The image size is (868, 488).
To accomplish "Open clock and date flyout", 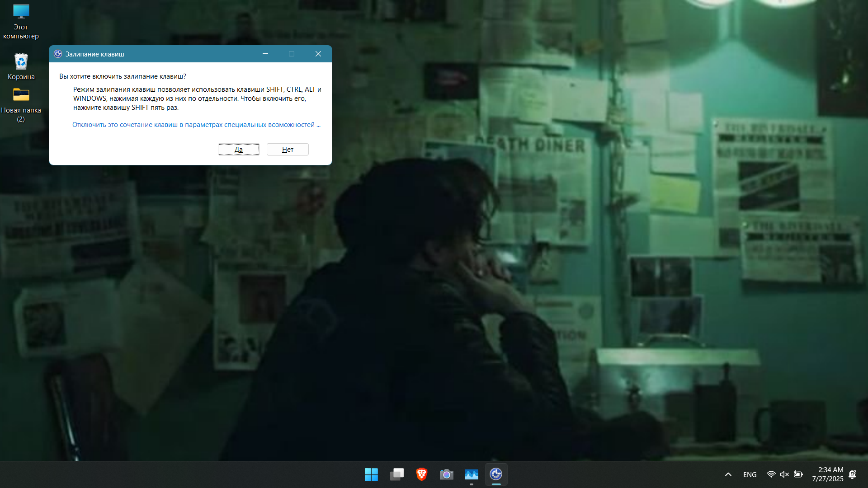I will point(827,474).
